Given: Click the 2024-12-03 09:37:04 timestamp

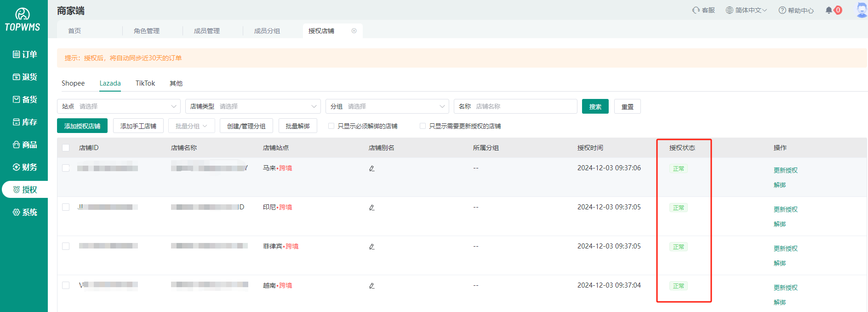Looking at the screenshot, I should click(609, 285).
